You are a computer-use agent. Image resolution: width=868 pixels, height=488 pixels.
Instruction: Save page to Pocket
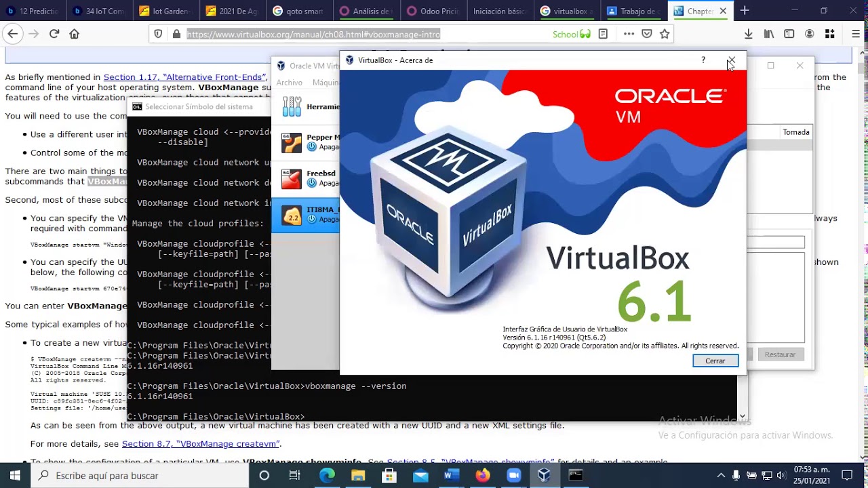tap(647, 34)
